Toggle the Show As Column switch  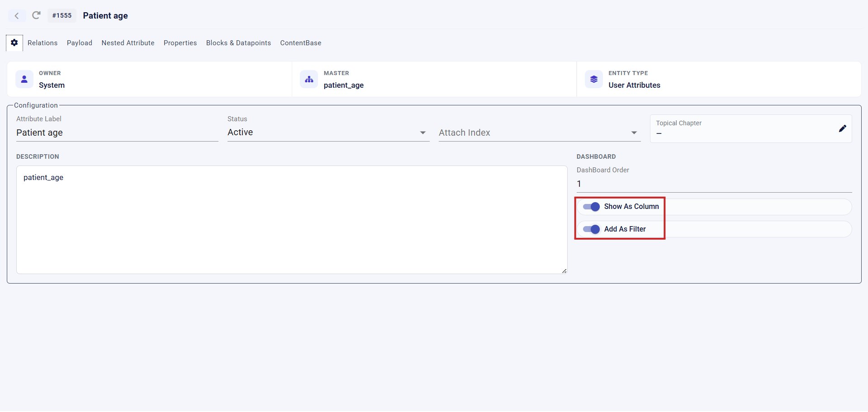591,207
